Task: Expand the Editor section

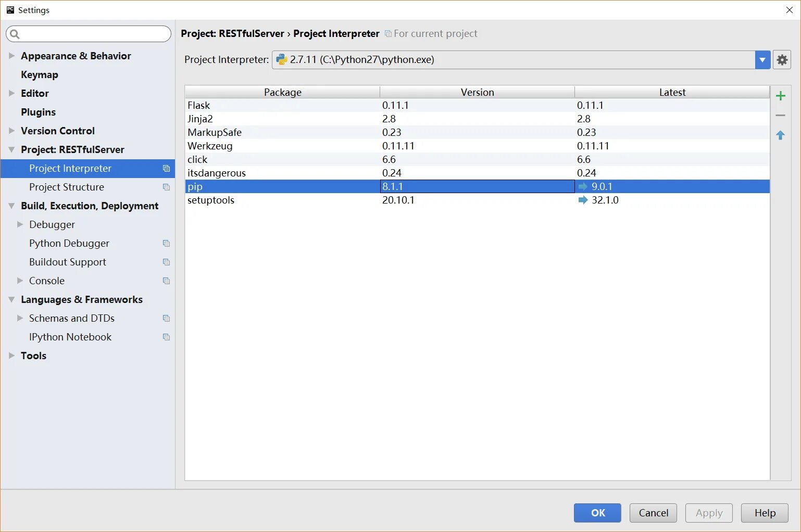Action: [11, 93]
